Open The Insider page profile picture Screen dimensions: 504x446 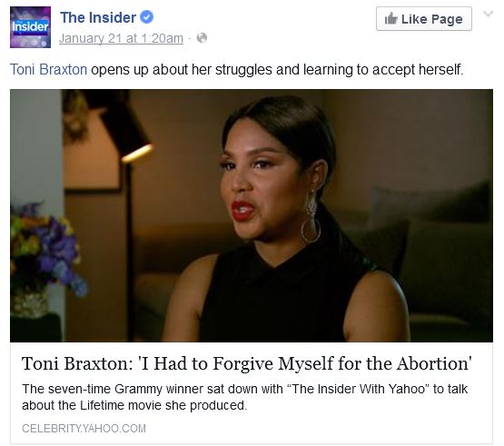[30, 27]
